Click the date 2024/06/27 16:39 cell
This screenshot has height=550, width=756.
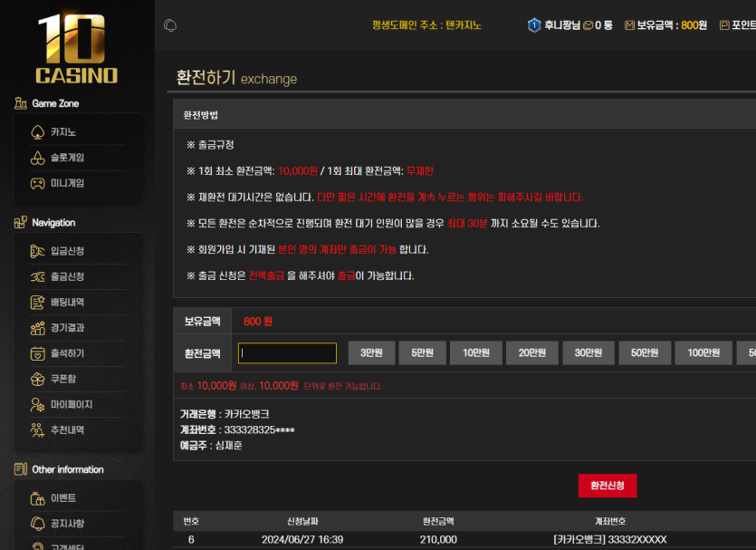[x=302, y=539]
